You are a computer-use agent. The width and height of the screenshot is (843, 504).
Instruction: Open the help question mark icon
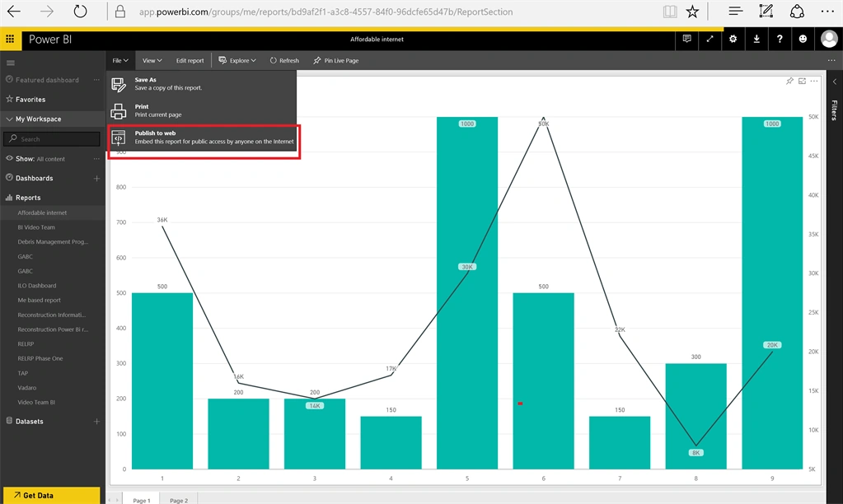click(x=780, y=40)
